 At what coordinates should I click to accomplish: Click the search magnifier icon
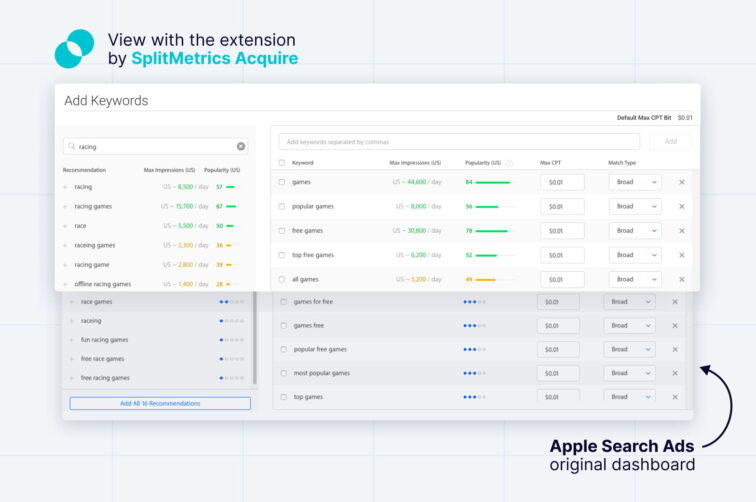[x=71, y=146]
